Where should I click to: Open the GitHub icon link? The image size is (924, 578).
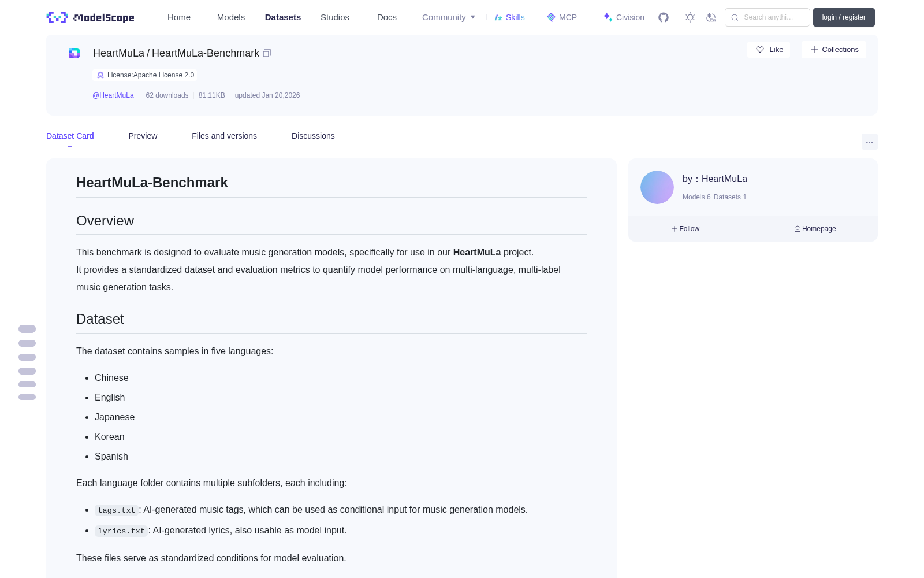coord(664,17)
